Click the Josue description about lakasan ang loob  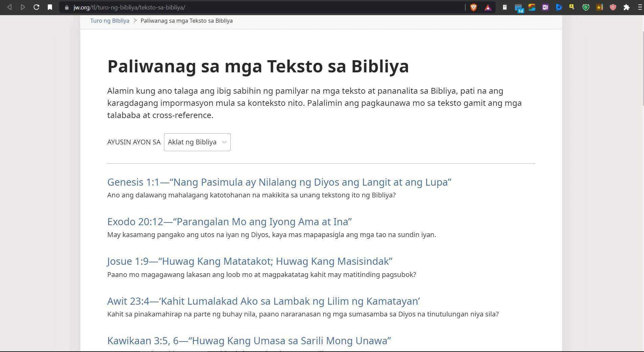(x=261, y=275)
